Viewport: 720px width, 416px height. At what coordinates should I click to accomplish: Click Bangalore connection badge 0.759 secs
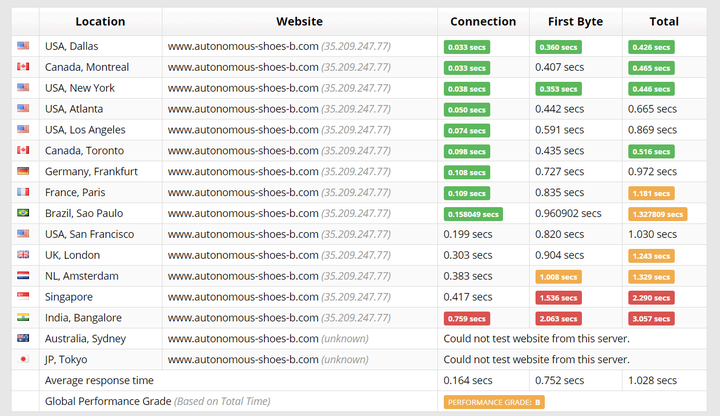click(467, 319)
